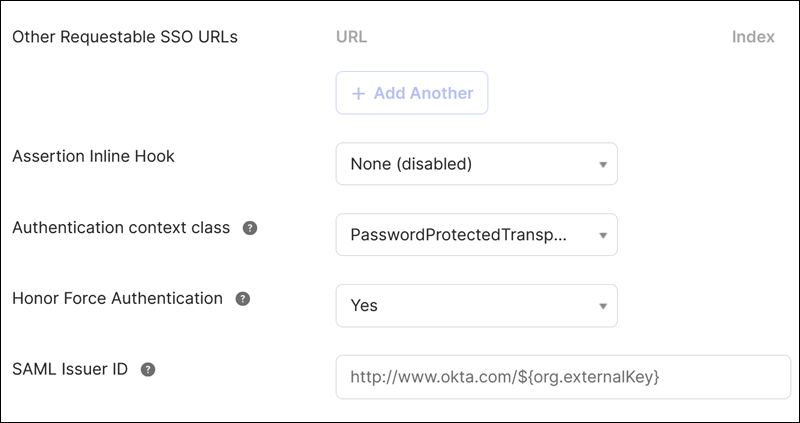Click help icon next to Honor Force Authentication
The image size is (800, 423).
tap(242, 299)
